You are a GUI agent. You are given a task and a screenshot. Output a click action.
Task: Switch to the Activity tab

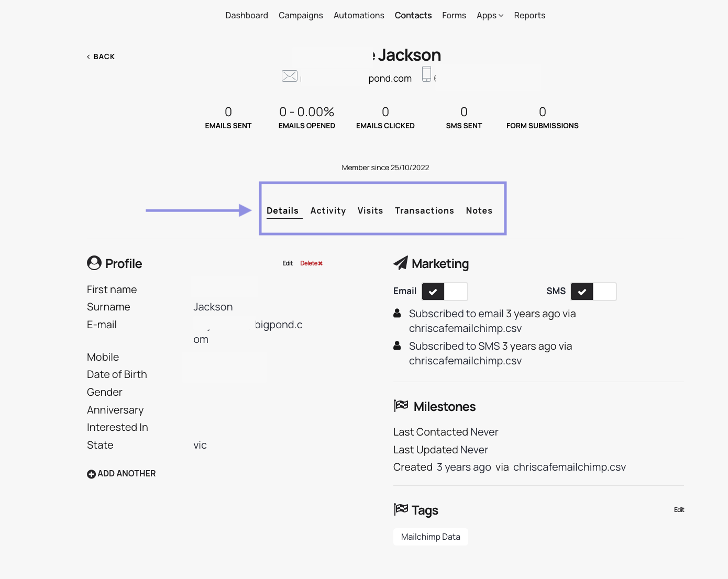pyautogui.click(x=328, y=210)
